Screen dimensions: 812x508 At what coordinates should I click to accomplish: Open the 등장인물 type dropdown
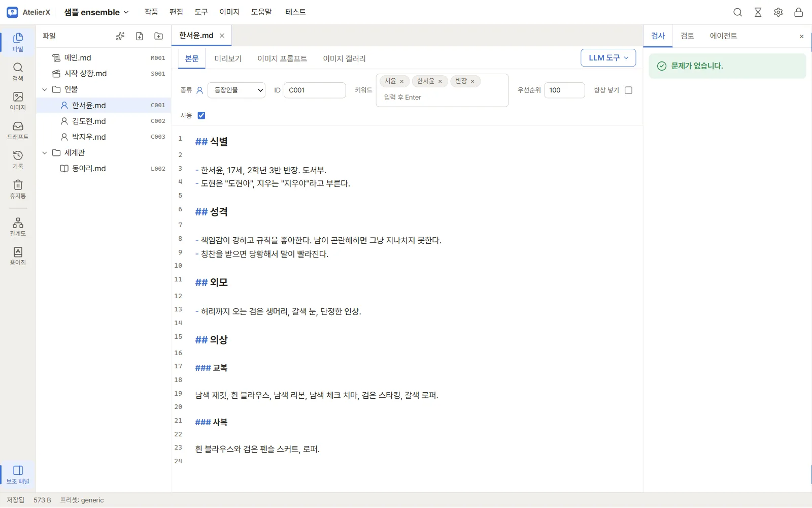coord(236,90)
